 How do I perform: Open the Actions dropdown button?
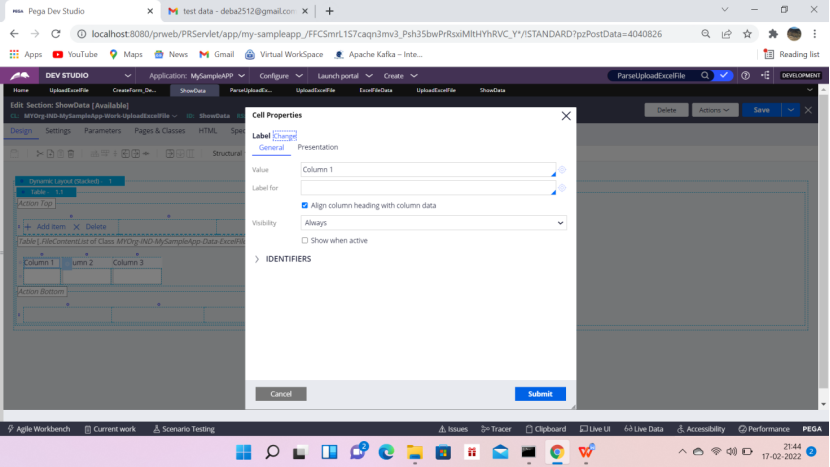715,110
